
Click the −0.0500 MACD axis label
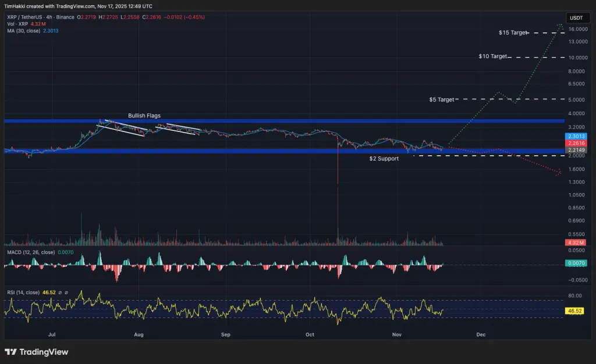point(578,280)
